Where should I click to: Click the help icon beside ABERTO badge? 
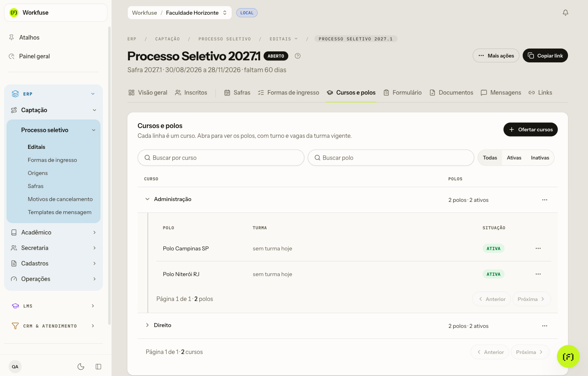point(298,56)
